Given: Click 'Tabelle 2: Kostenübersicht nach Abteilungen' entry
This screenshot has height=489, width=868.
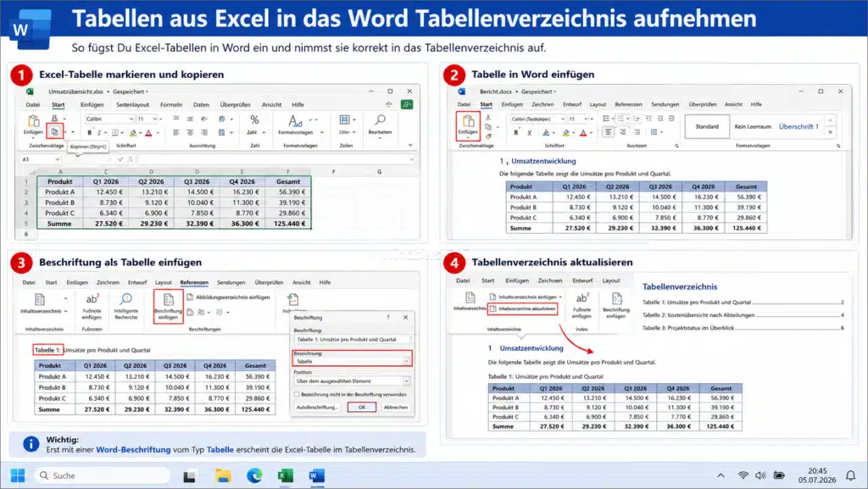Looking at the screenshot, I should click(x=698, y=314).
